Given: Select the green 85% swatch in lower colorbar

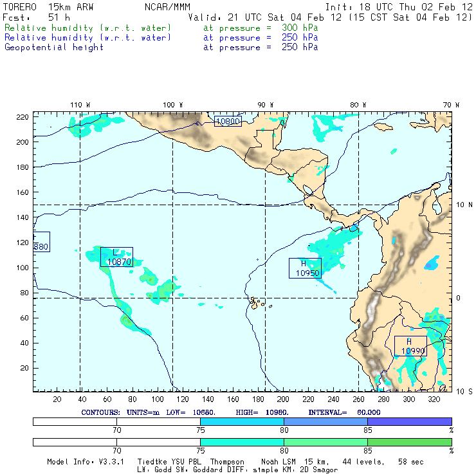Looking at the screenshot, I should click(409, 443).
